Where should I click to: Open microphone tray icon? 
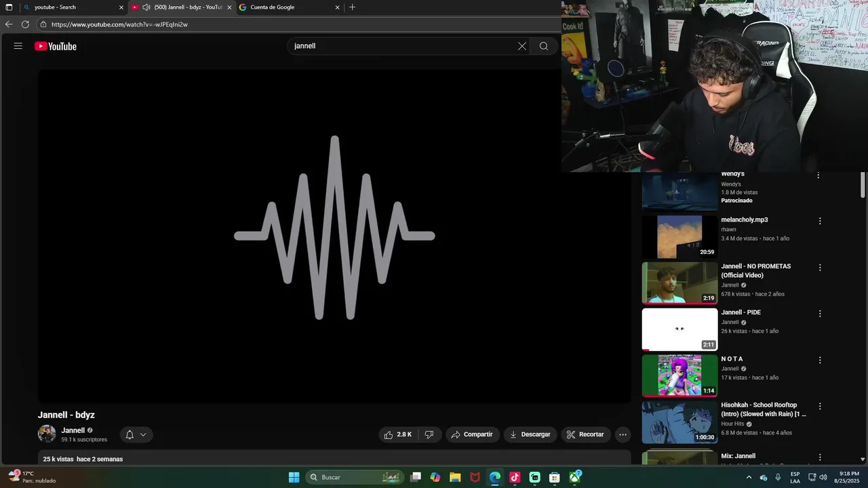pyautogui.click(x=778, y=477)
